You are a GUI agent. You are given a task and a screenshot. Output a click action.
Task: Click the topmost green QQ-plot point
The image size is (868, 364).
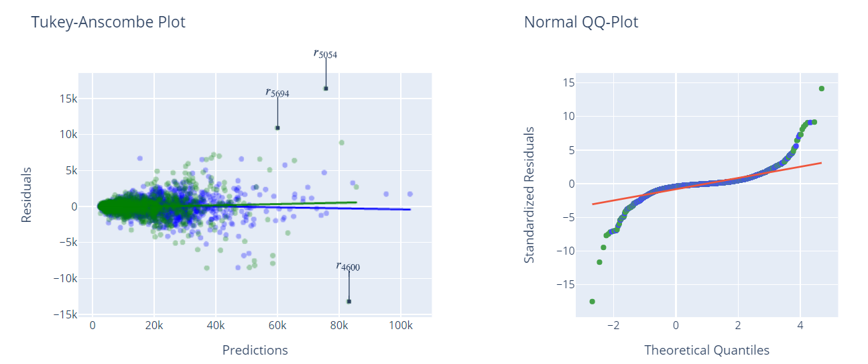[x=821, y=88]
